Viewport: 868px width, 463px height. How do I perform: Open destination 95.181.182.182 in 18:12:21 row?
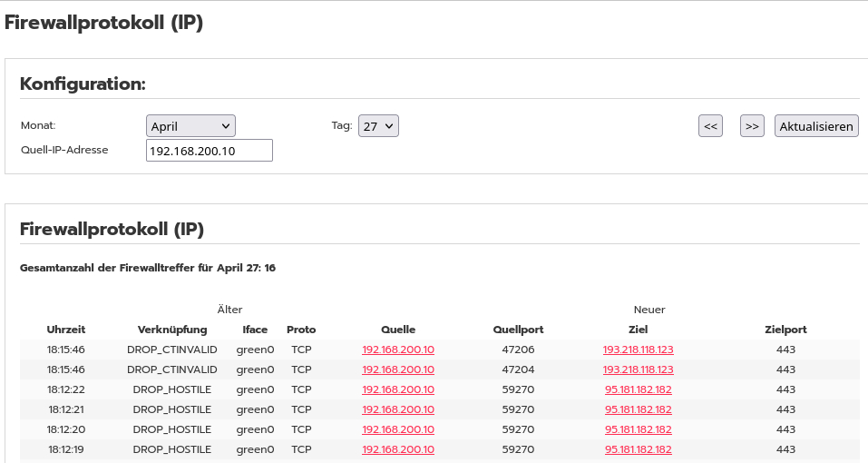pyautogui.click(x=639, y=409)
